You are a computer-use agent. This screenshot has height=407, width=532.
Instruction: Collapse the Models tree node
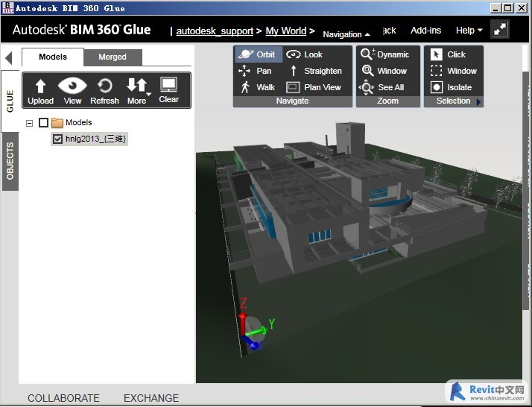[x=30, y=123]
